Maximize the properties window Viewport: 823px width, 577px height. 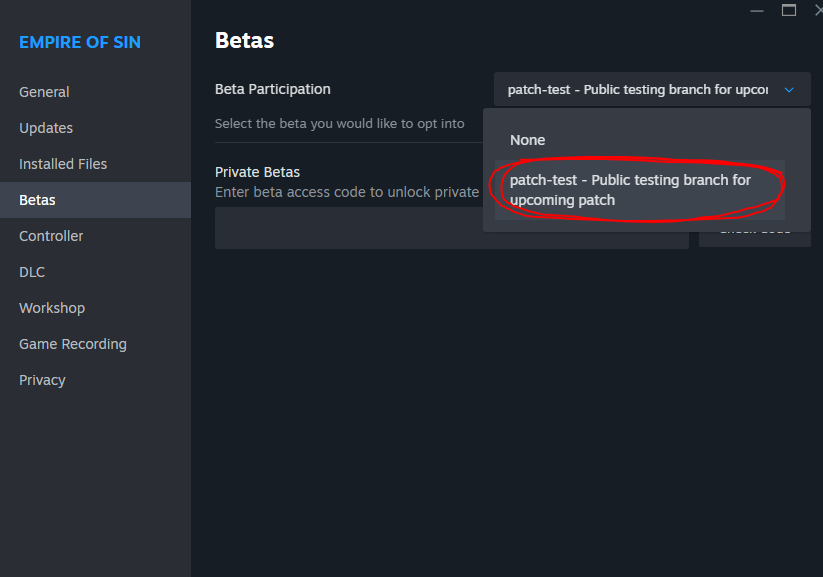(789, 11)
